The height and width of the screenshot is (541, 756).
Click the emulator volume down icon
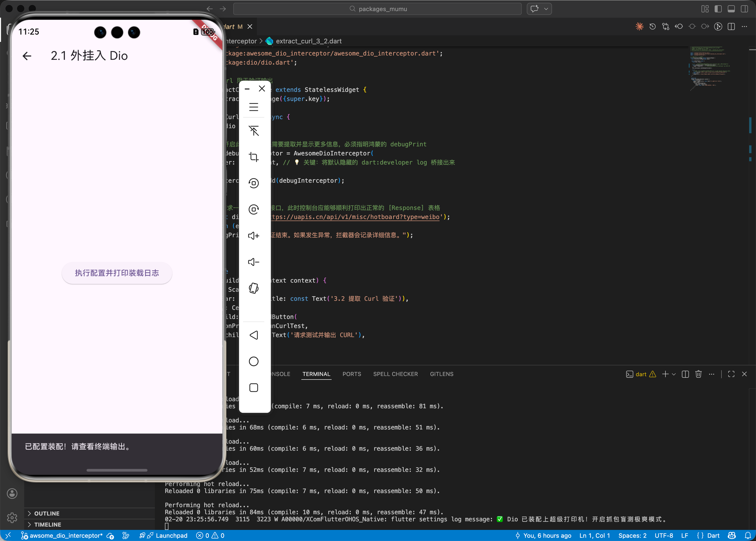pos(254,262)
